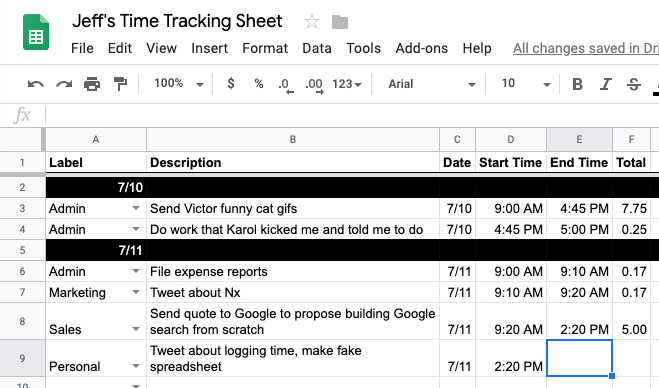659x388 pixels.
Task: Select the 7.75 total cell
Action: coord(631,208)
